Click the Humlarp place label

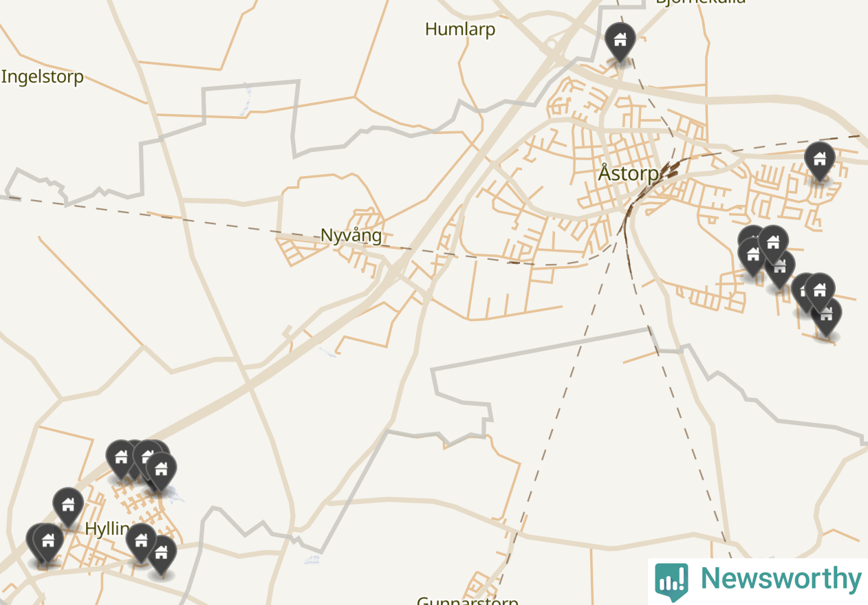coord(460,29)
